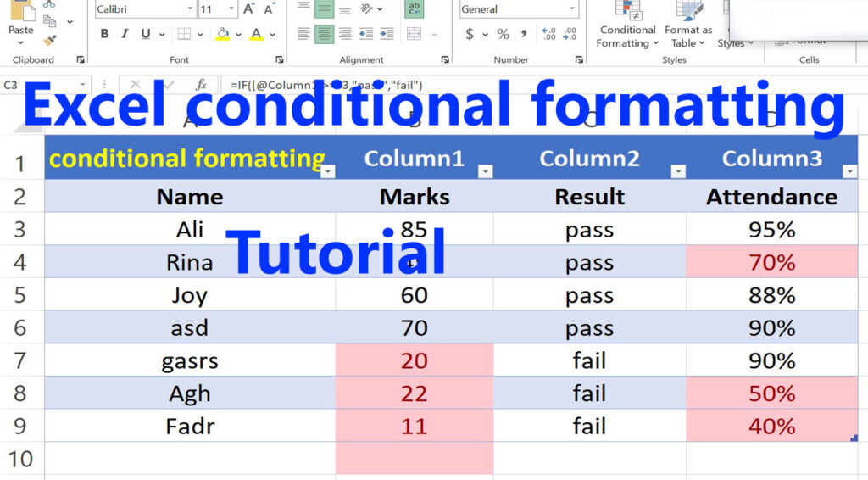Screen dimensions: 868x480
Task: Open the Column2 filter dropdown
Action: [678, 171]
